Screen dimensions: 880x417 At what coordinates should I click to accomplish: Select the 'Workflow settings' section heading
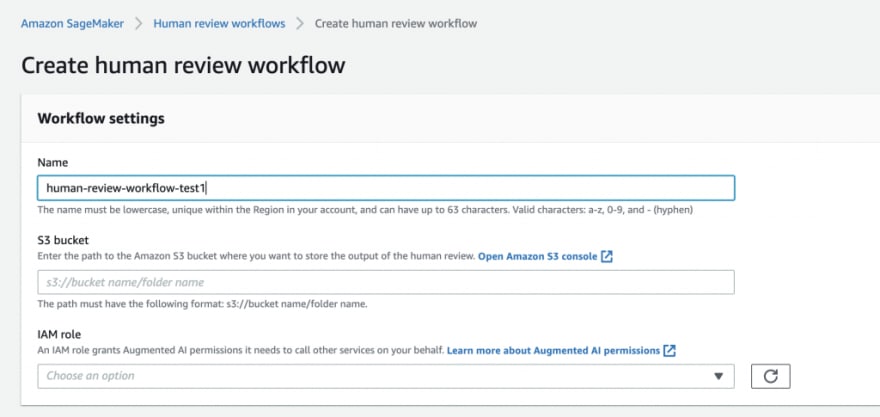[x=101, y=119]
